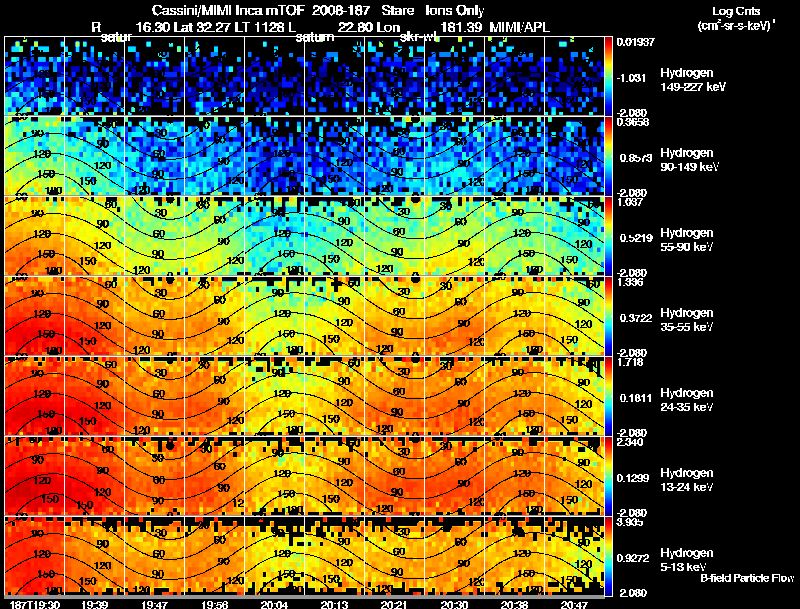Select the 'Hydrogen 149-227 keV' channel label

(693, 80)
